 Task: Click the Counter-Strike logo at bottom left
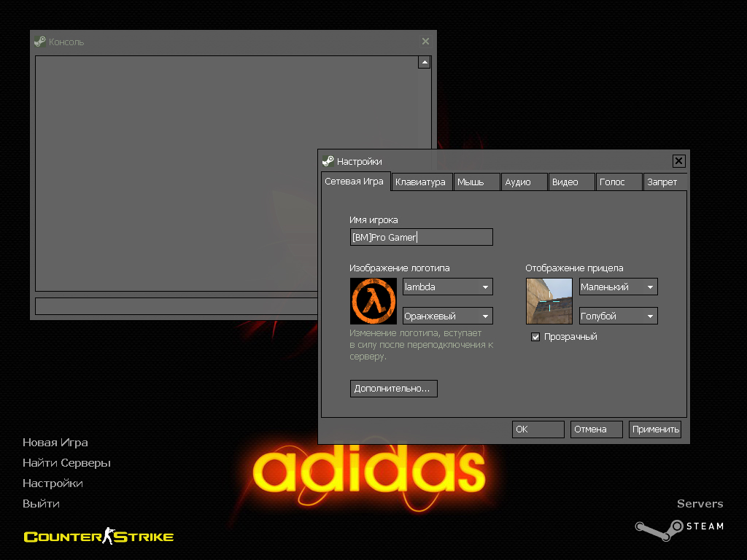(98, 536)
